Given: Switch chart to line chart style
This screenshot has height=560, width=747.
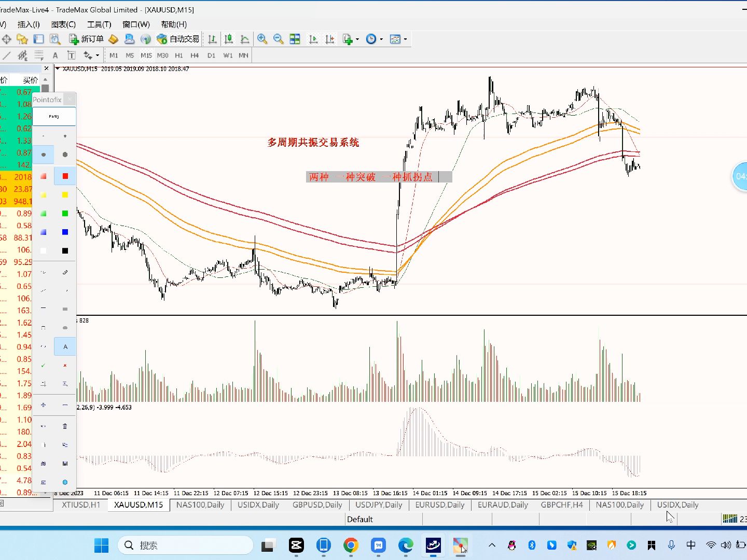Looking at the screenshot, I should point(244,39).
